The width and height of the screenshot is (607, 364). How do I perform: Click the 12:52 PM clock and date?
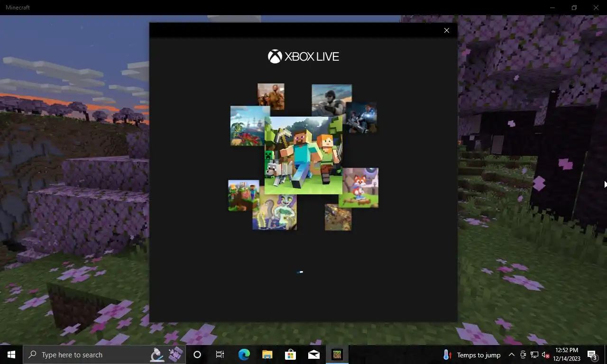click(566, 355)
